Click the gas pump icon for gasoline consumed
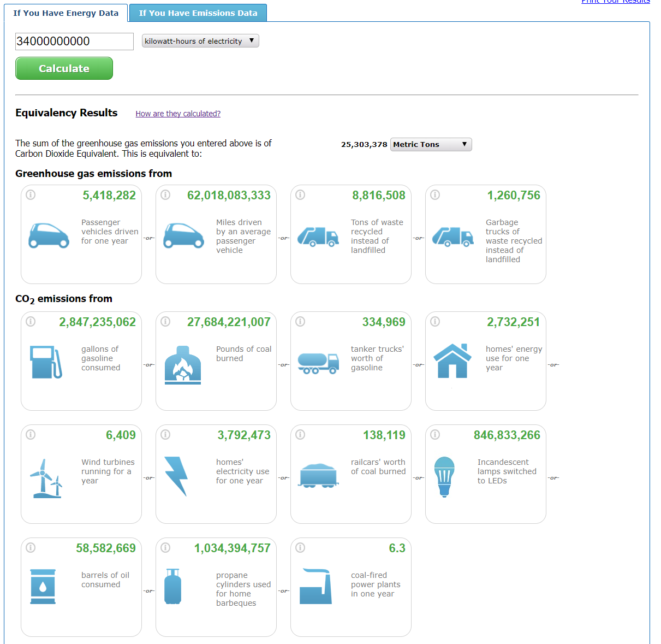The image size is (661, 644). [46, 362]
